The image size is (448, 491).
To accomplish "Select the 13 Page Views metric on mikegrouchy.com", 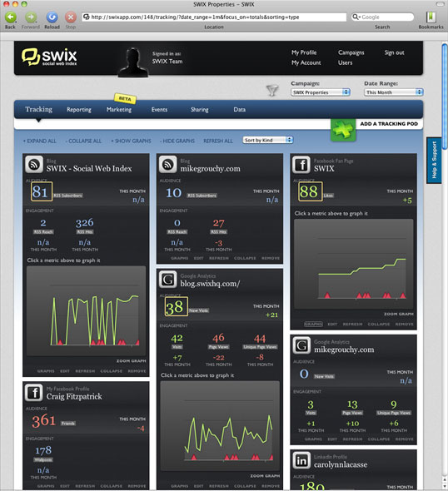I will click(x=352, y=404).
